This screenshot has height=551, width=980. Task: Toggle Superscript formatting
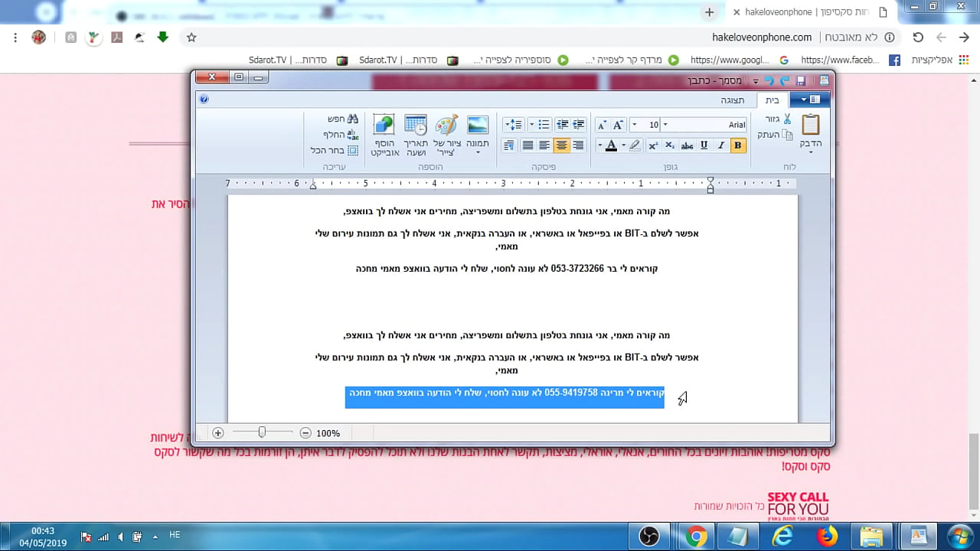(653, 145)
